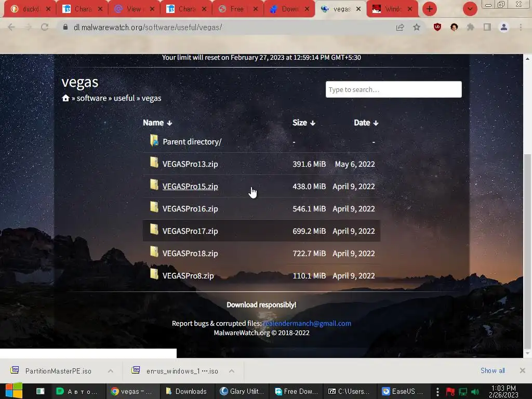This screenshot has height=399, width=532.
Task: Click the VEGASPro18.zip folder icon
Action: (x=154, y=252)
